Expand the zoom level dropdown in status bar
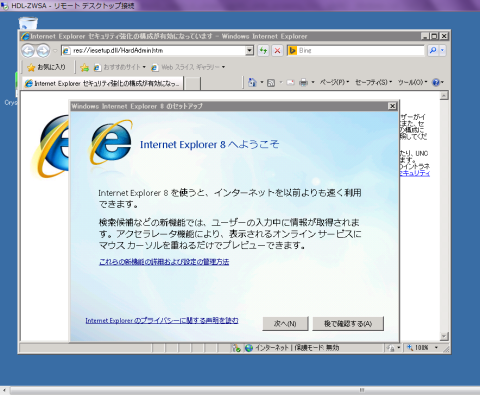The height and width of the screenshot is (395, 480). pos(436,348)
